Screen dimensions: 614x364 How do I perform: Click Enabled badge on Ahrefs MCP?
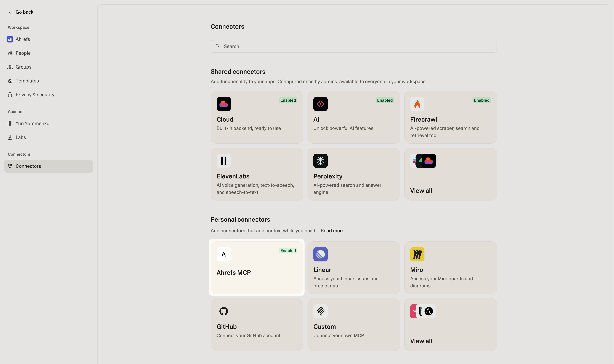click(288, 251)
